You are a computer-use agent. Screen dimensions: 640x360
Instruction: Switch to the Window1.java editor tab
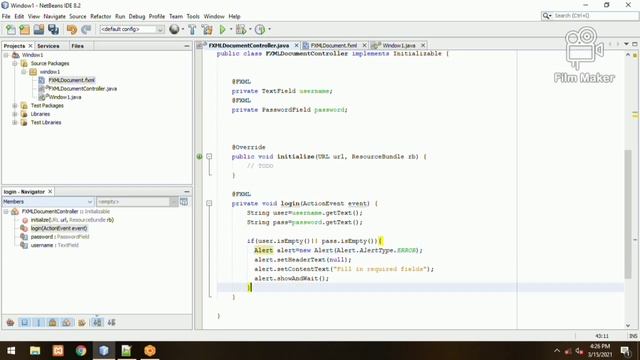(399, 45)
